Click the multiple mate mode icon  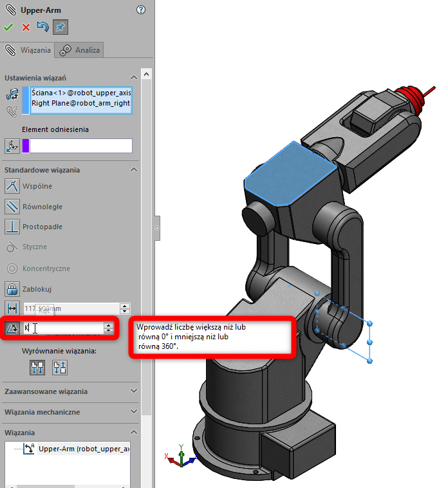tap(12, 111)
